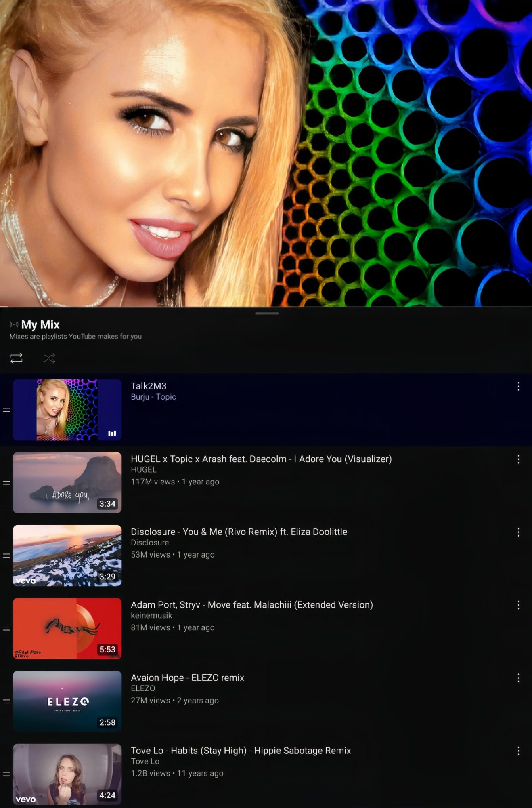
Task: Grab reorder handle for Disclosure You & Me
Action: 6,555
